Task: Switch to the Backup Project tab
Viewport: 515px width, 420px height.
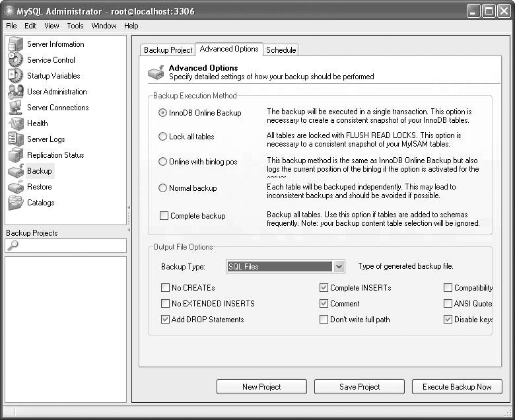Action: [x=168, y=50]
